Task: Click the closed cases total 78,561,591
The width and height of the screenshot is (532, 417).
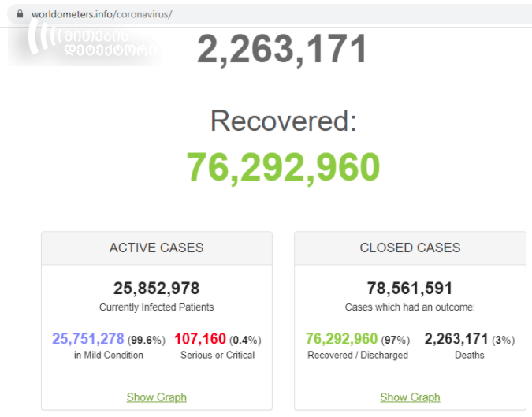Action: click(410, 288)
